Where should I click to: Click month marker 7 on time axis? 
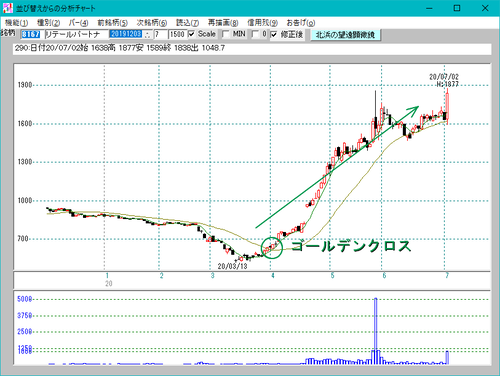[x=447, y=276]
